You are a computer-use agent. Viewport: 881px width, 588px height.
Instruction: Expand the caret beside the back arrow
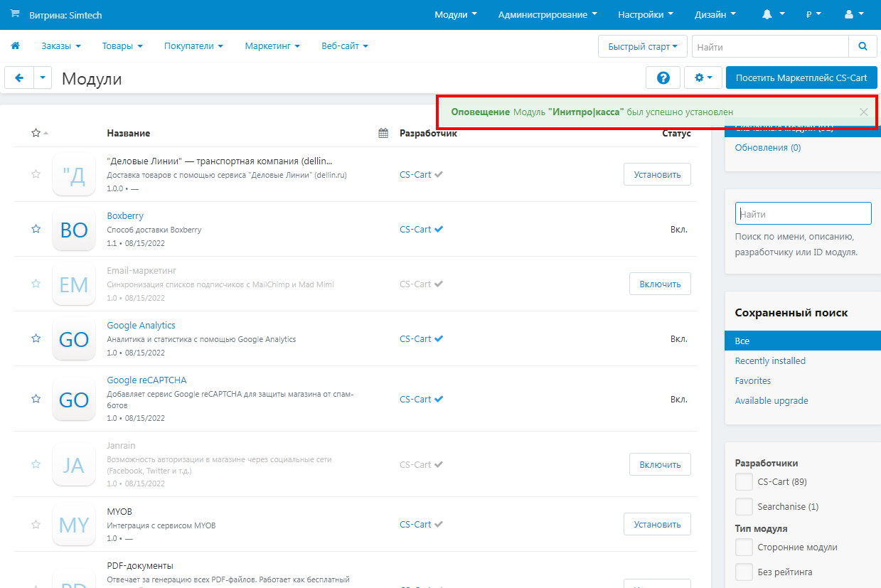[x=43, y=78]
